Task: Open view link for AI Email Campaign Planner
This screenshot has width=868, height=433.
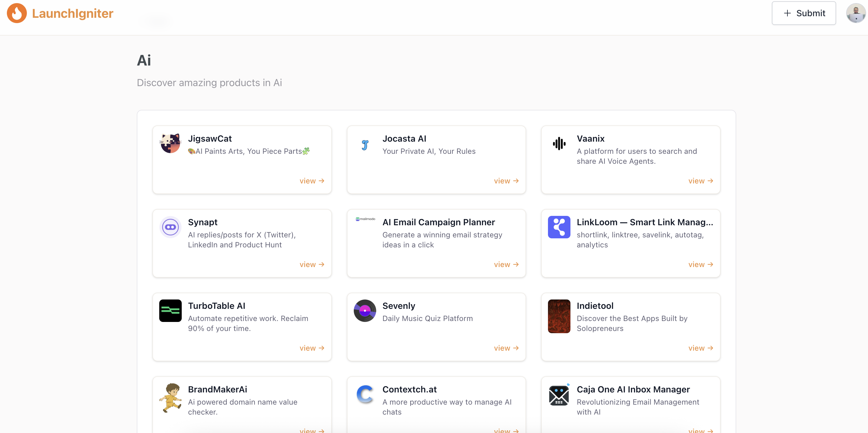Action: (506, 264)
